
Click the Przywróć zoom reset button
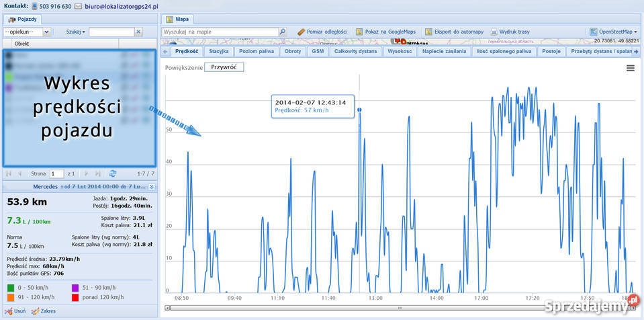[224, 67]
